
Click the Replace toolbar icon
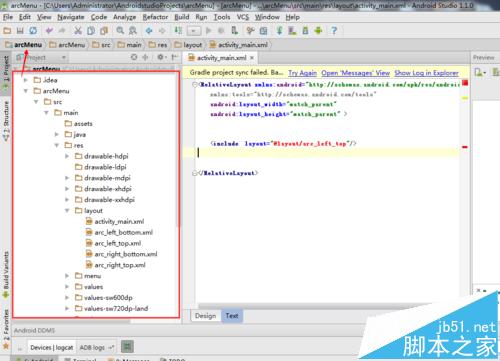tap(133, 31)
